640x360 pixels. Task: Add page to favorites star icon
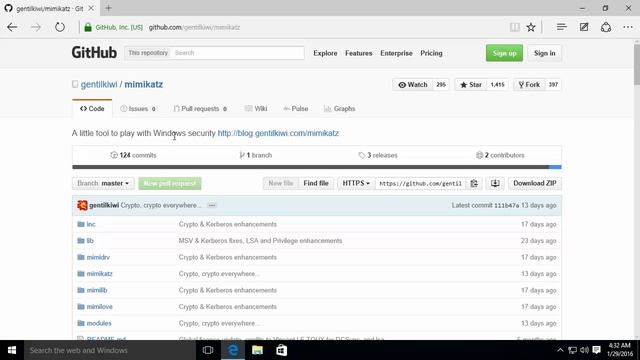(531, 27)
